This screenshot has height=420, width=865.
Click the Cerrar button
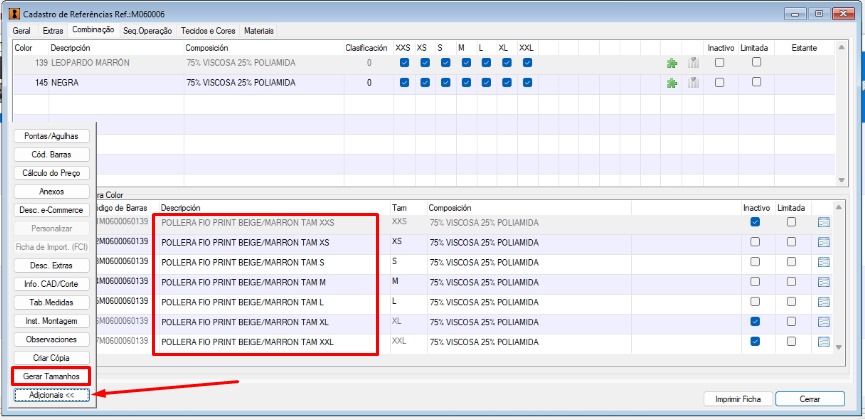(810, 399)
